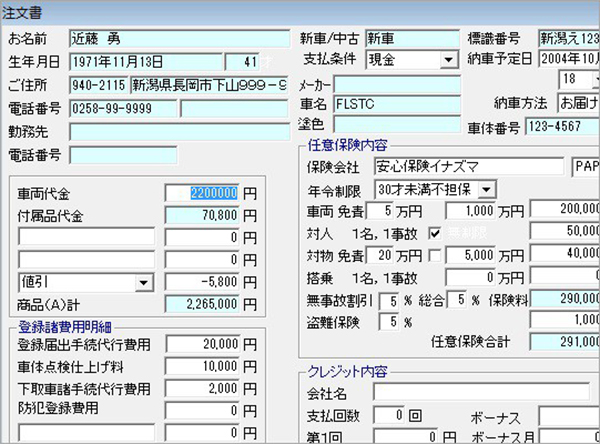The image size is (600, 444).
Task: Select the 車両代金 field with 2200000
Action: point(202,193)
